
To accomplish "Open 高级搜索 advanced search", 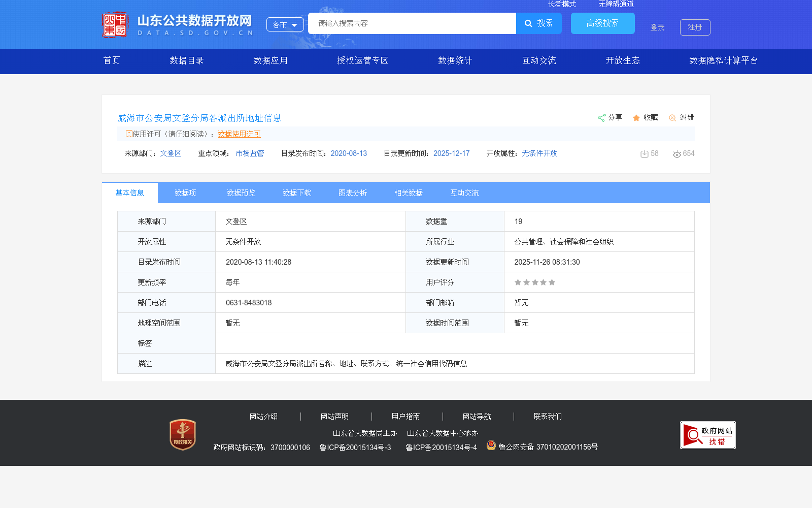I will click(x=603, y=23).
